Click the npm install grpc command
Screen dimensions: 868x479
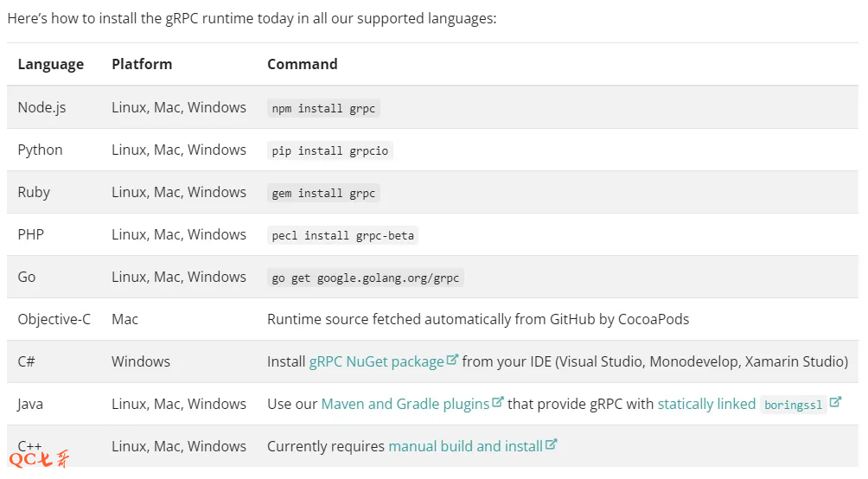[323, 108]
